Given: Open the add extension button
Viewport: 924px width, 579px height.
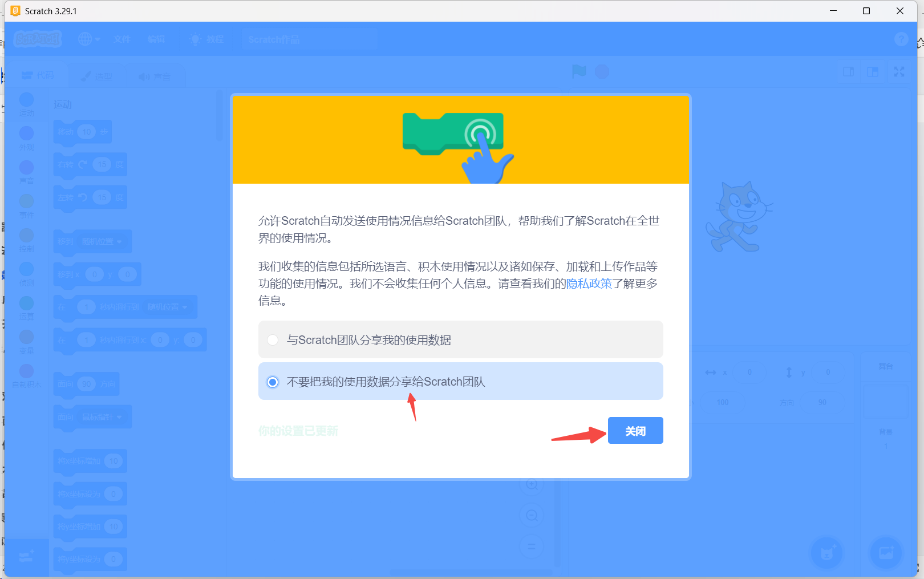Looking at the screenshot, I should 26,556.
